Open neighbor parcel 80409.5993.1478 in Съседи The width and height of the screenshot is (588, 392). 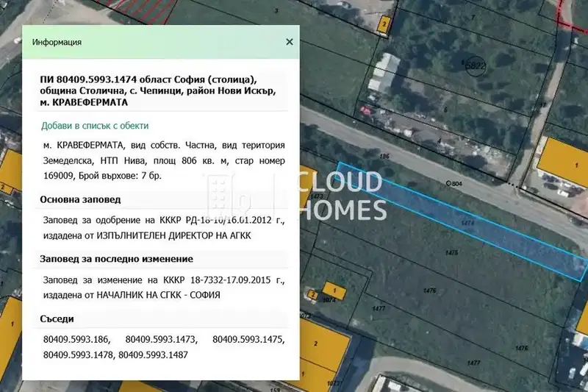click(x=78, y=355)
